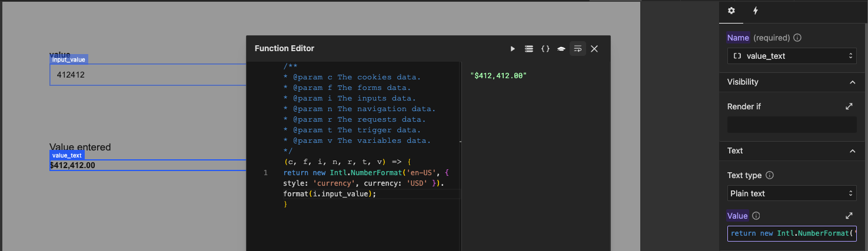
Task: Switch to the settings gear tab
Action: 731,11
